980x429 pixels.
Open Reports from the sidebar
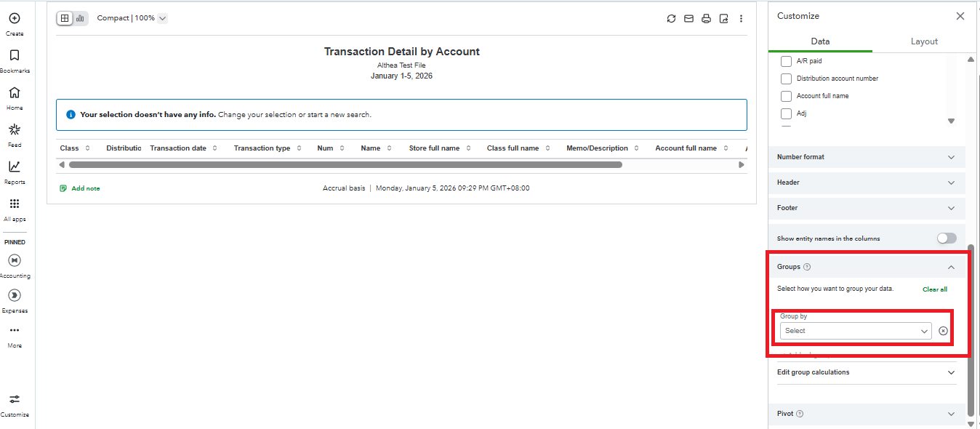[x=15, y=167]
